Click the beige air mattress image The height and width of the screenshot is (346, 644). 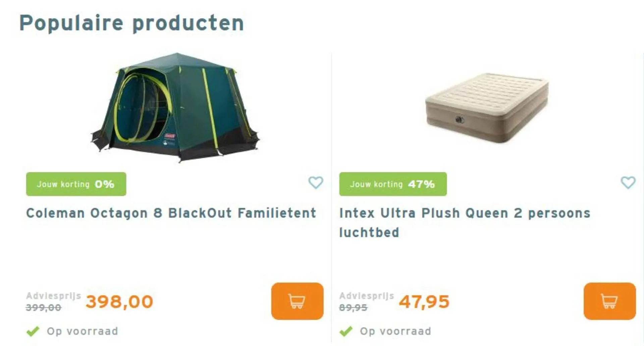coord(487,107)
